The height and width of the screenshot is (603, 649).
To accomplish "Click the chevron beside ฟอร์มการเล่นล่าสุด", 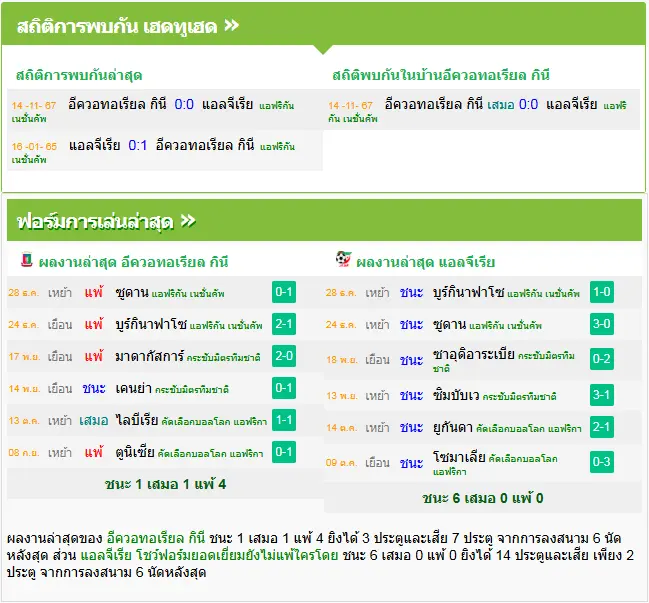I will 188,221.
